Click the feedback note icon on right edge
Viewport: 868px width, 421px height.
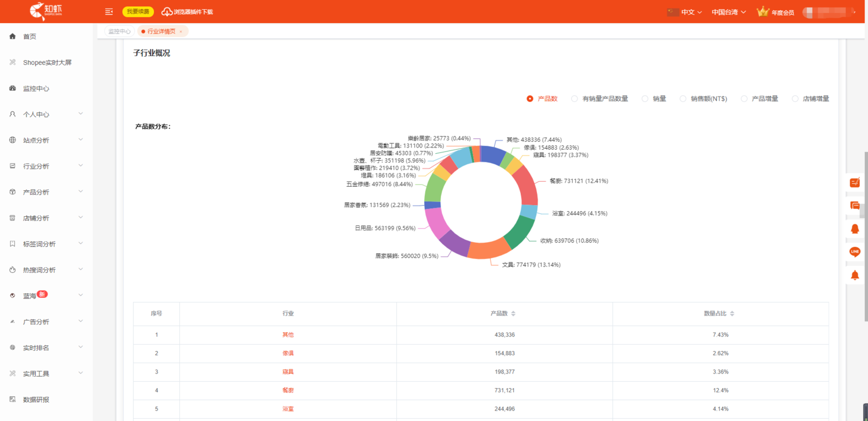click(855, 182)
